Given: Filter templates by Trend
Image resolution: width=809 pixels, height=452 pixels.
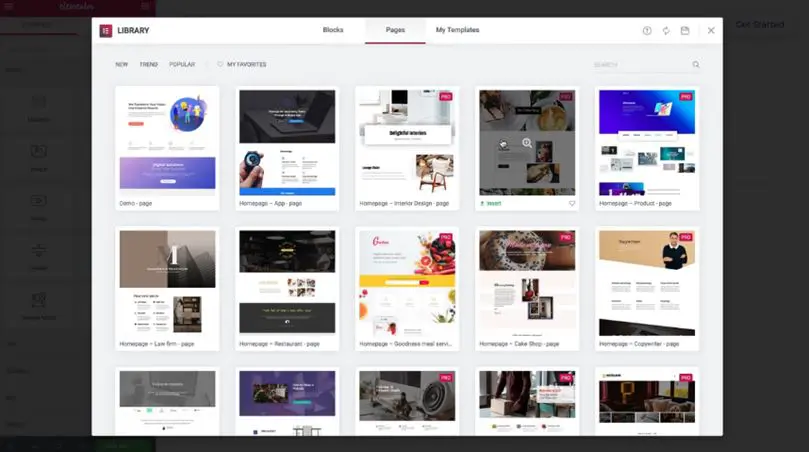Looking at the screenshot, I should tap(148, 64).
